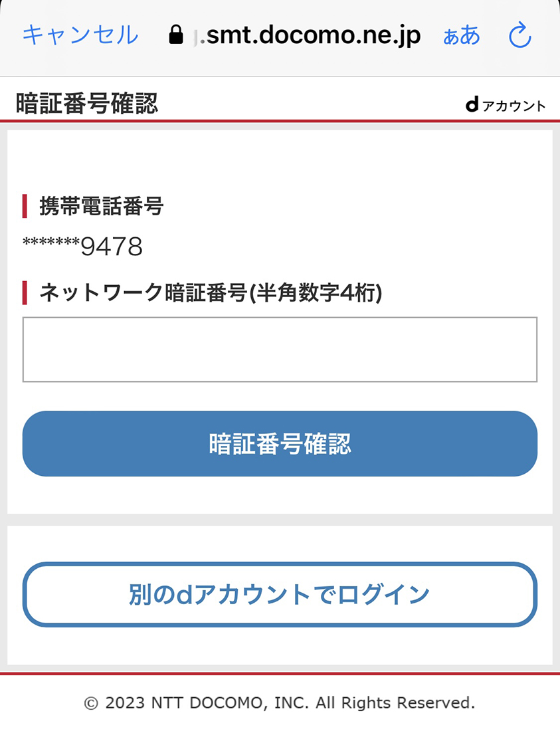Image resolution: width=560 pixels, height=737 pixels.
Task: Tap the padlock icon beside the URL
Action: click(x=176, y=35)
